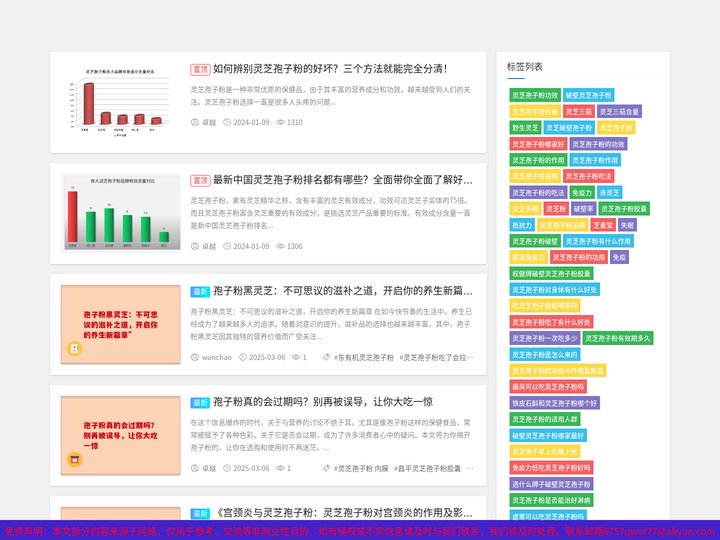Click the orange round icon on the 会过期吗 cover
The width and height of the screenshot is (720, 540).
coord(75,459)
